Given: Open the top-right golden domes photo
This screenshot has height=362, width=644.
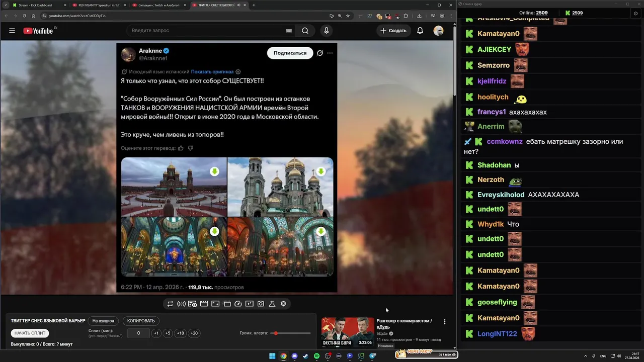Looking at the screenshot, I should click(x=280, y=187).
